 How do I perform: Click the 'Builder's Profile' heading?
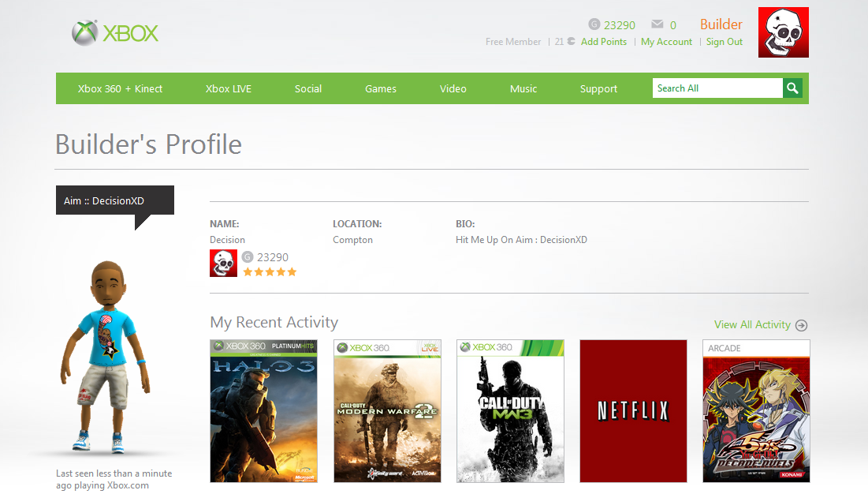point(148,144)
